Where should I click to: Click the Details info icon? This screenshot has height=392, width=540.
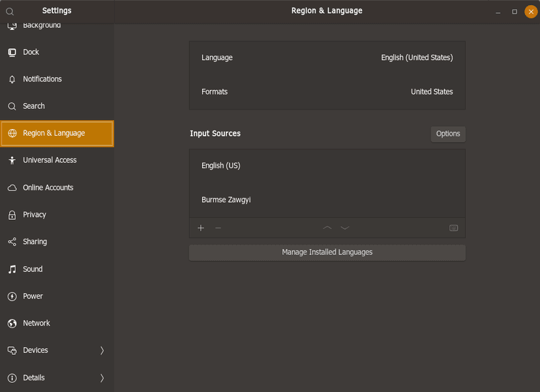tap(12, 378)
